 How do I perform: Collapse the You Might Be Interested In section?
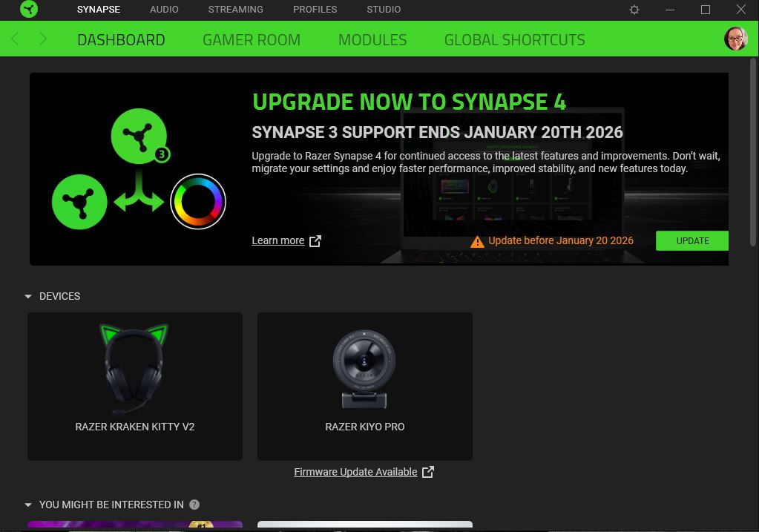(28, 505)
